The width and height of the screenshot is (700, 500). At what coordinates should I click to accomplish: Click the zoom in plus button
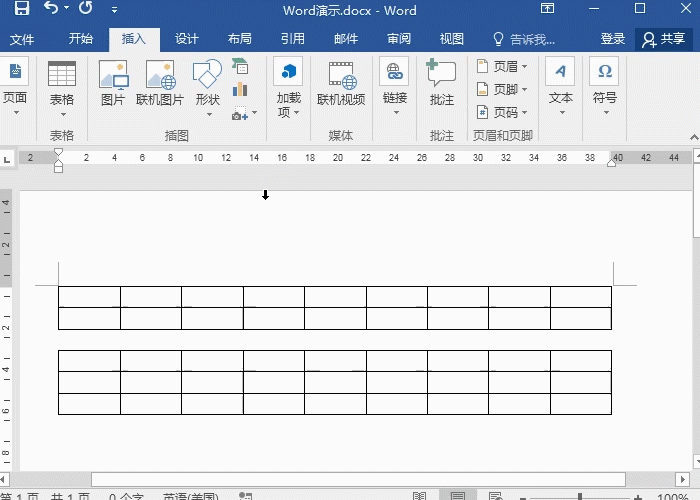tap(638, 497)
